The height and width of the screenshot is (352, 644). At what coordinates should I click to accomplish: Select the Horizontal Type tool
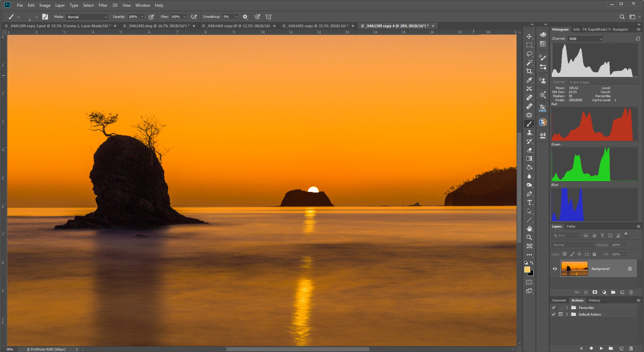tap(529, 202)
